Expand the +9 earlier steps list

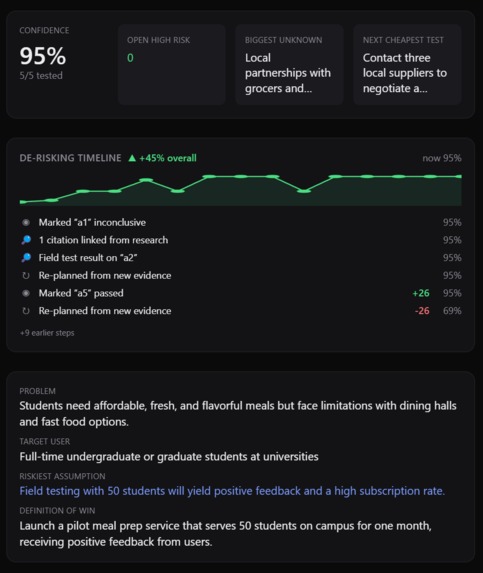pyautogui.click(x=47, y=333)
